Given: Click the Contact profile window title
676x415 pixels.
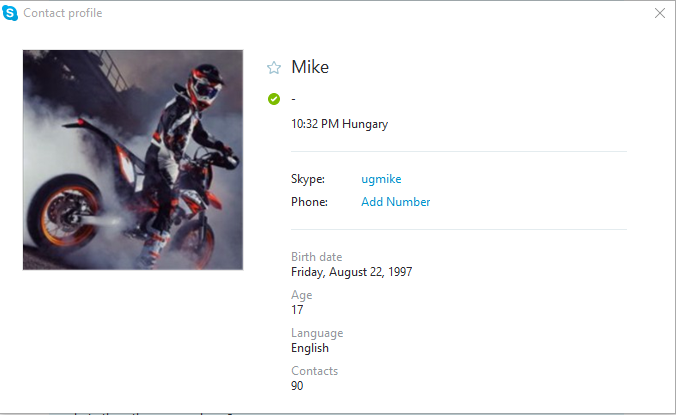Looking at the screenshot, I should (63, 13).
